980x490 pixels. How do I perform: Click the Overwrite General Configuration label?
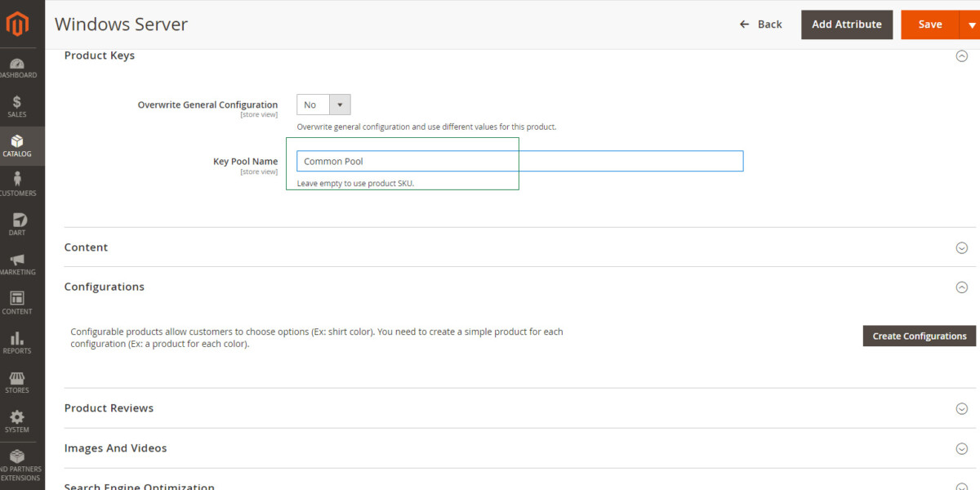[207, 105]
